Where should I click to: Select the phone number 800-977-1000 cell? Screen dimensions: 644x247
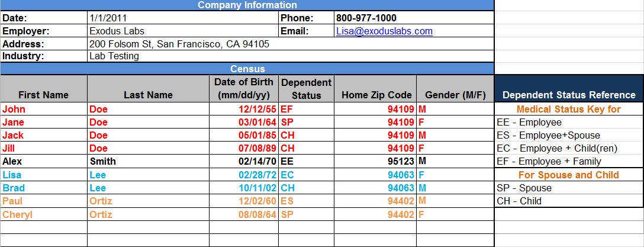pyautogui.click(x=413, y=18)
